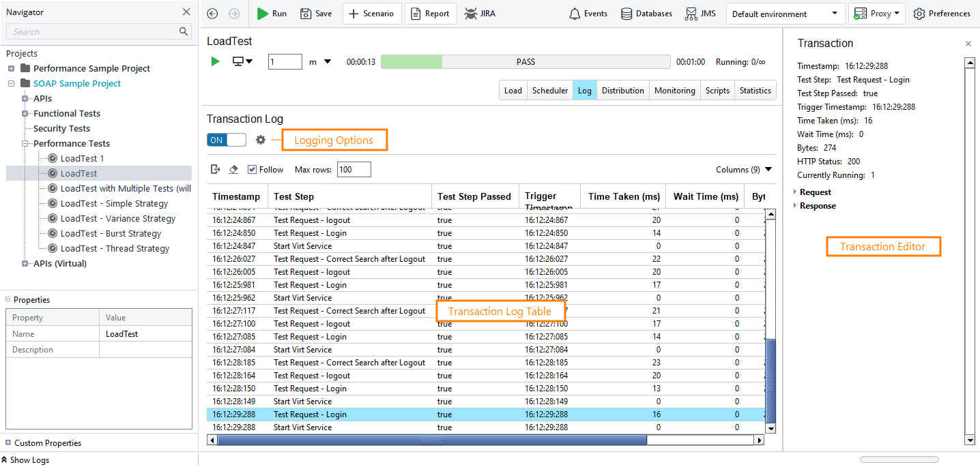
Task: Open the Databases panel
Action: click(x=646, y=13)
